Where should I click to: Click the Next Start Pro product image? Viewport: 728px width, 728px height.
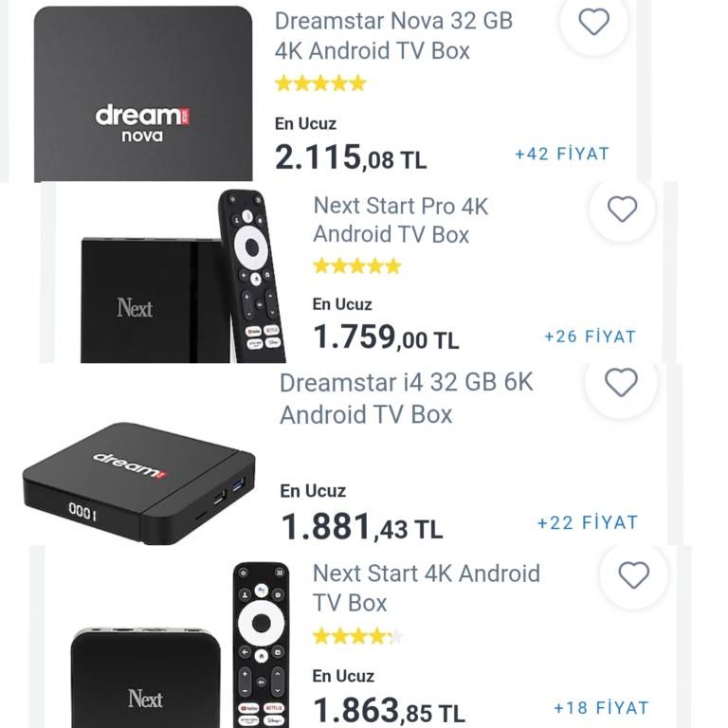(x=180, y=280)
